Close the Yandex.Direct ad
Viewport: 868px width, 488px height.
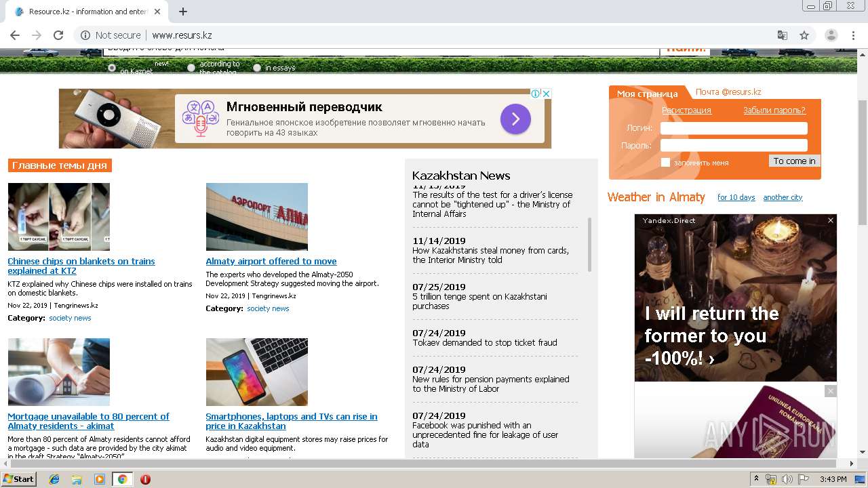click(831, 220)
